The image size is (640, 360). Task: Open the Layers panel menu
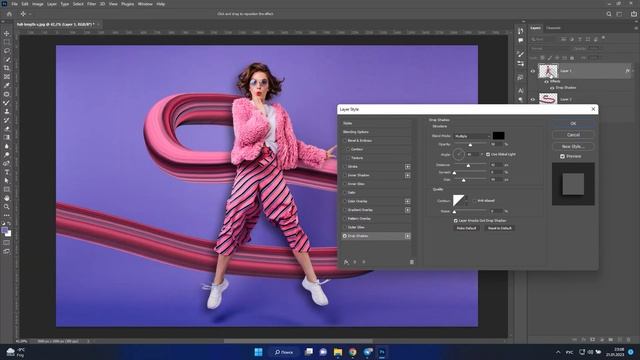636,28
